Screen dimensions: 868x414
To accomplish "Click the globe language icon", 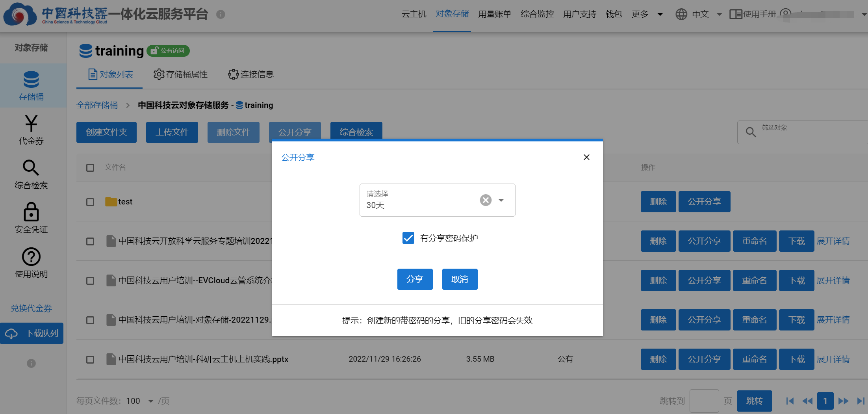I will [x=681, y=14].
